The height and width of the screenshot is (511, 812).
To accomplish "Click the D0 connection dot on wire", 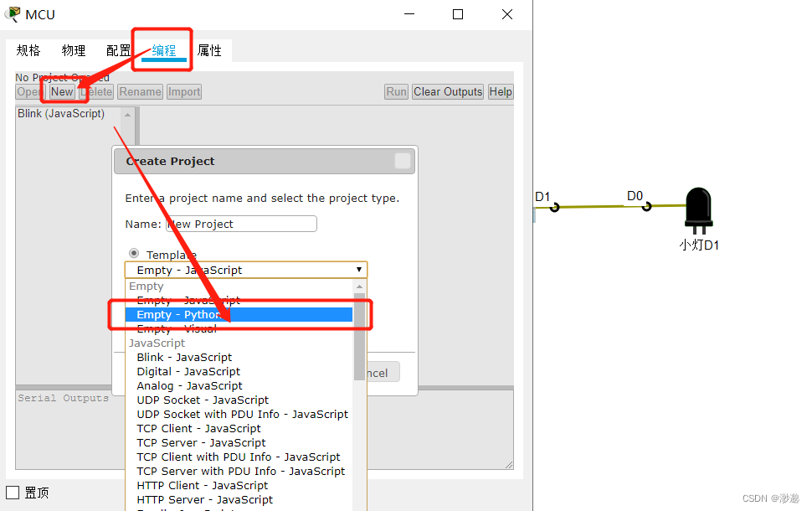I will pyautogui.click(x=646, y=207).
